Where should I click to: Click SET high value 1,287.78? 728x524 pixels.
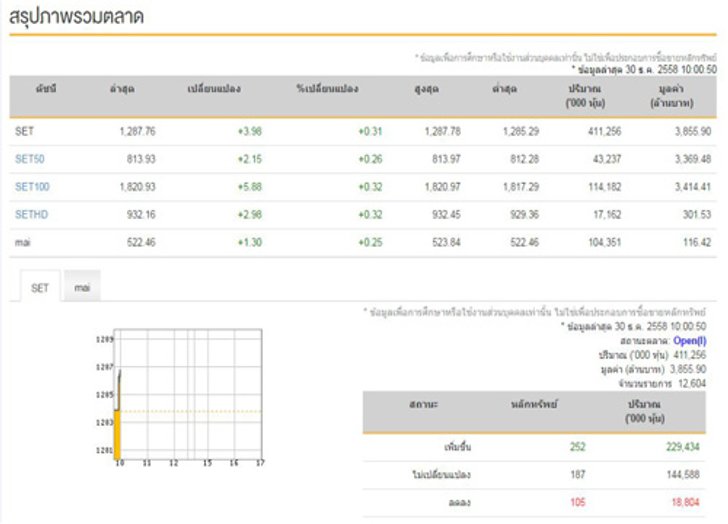click(x=442, y=131)
